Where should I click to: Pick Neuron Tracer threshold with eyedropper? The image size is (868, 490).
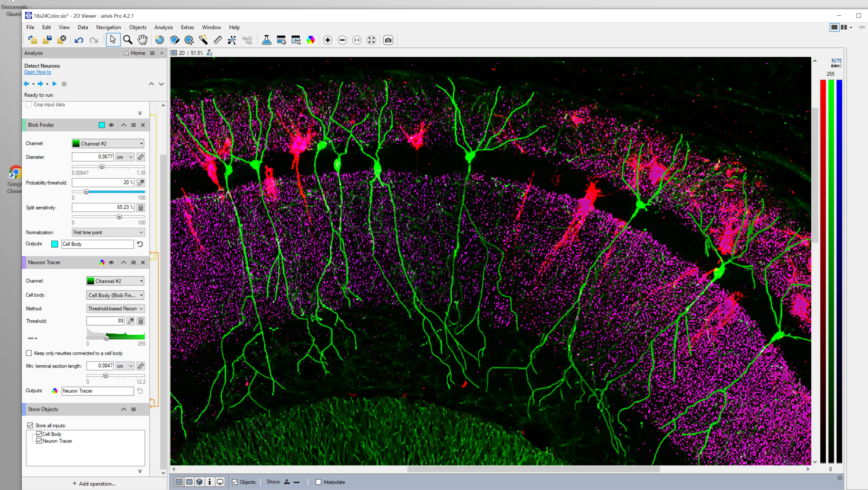pos(131,321)
